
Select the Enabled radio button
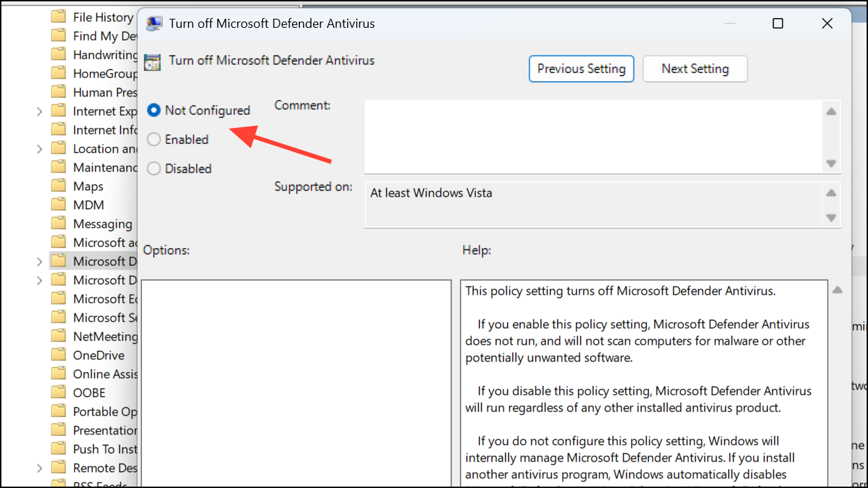[154, 139]
